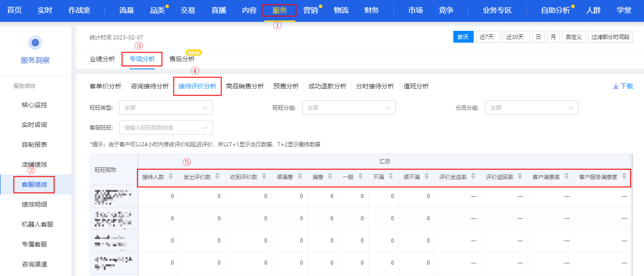This screenshot has width=644, height=276.
Task: Open the 分流分组 dropdown
Action: click(532, 107)
